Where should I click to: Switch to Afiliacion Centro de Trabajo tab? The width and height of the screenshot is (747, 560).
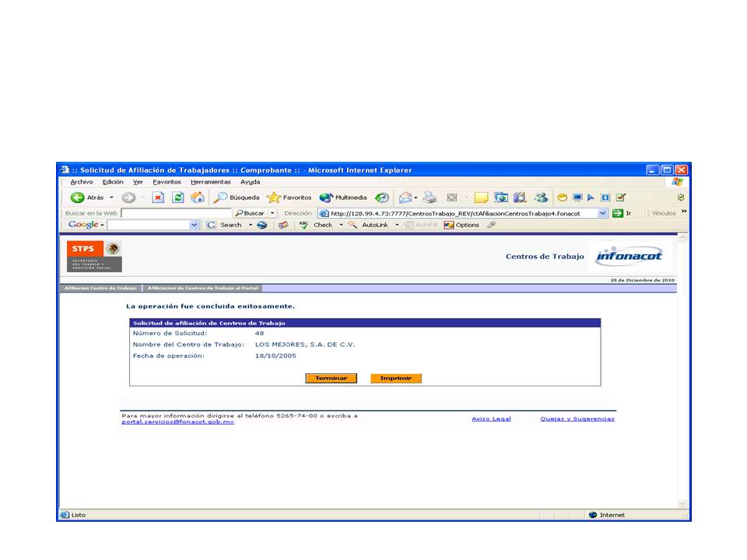coord(101,288)
